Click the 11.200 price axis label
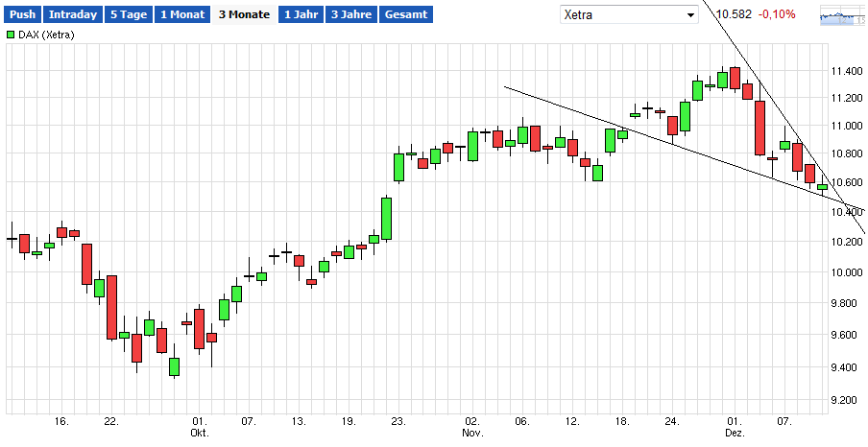This screenshot has height=447, width=868. (847, 99)
